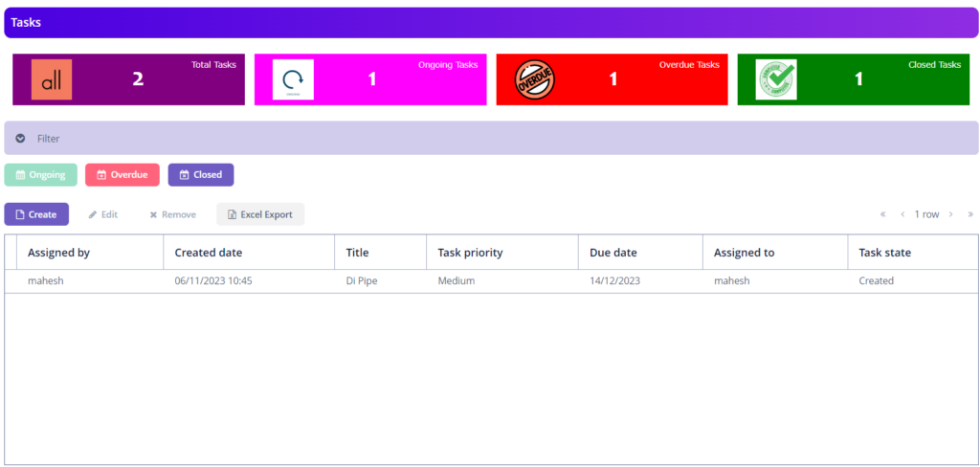Click the Closed Tasks green checkmark icon
Screen dimensions: 980x467
[x=776, y=79]
